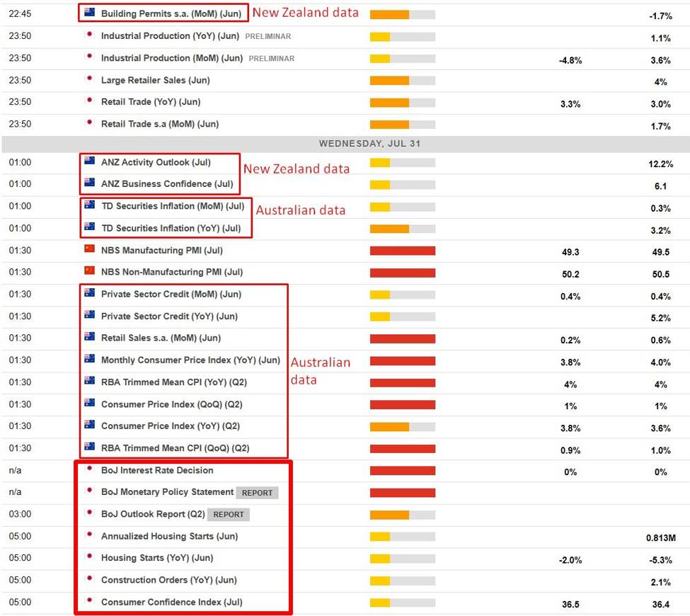
Task: Click the REPORT badge next to BoJ Outlook Report
Action: click(x=229, y=514)
